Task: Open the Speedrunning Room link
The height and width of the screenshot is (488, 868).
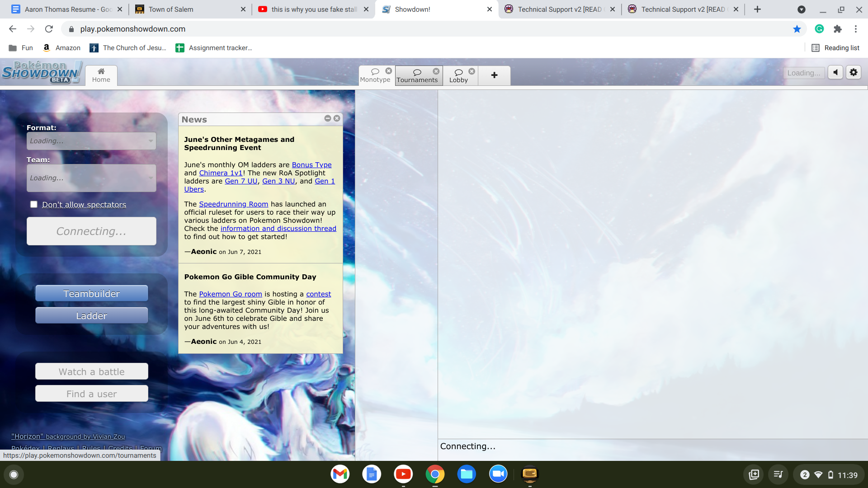Action: (233, 204)
